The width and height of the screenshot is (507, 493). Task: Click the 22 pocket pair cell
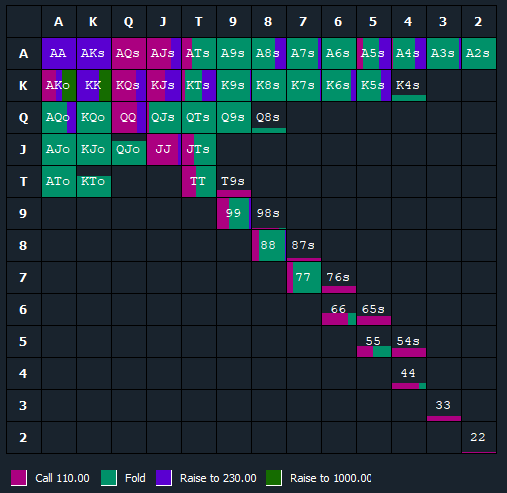479,437
